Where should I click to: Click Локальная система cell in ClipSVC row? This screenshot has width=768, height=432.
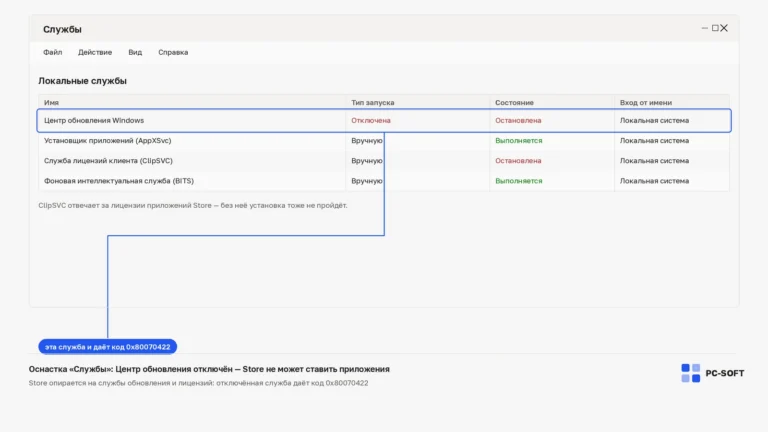(654, 161)
